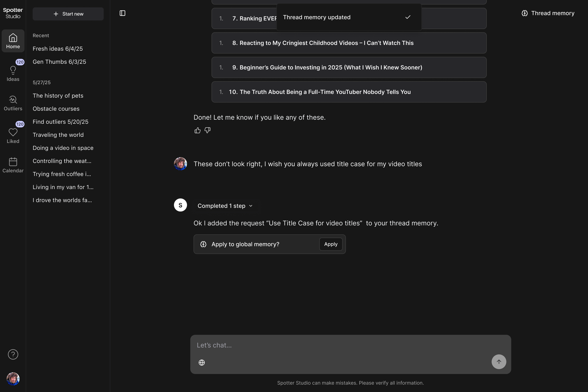This screenshot has height=392, width=588.
Task: Open the Outliers section
Action: [13, 103]
